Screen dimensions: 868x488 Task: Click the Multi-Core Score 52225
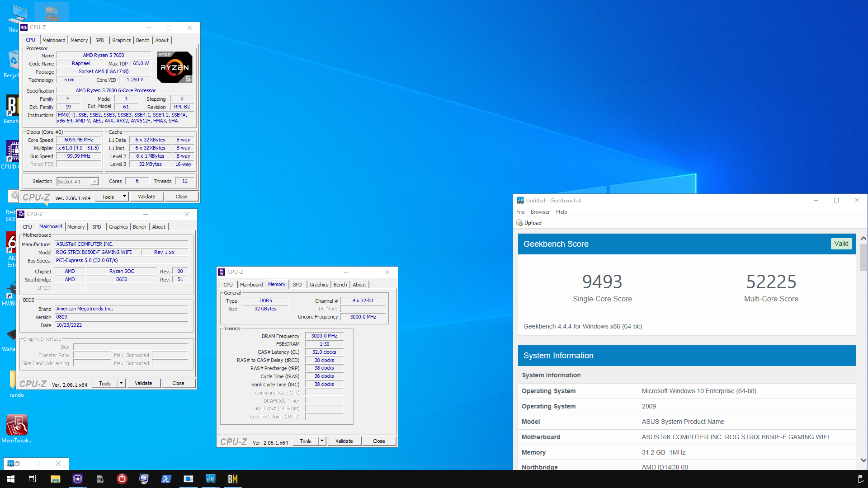(x=771, y=282)
